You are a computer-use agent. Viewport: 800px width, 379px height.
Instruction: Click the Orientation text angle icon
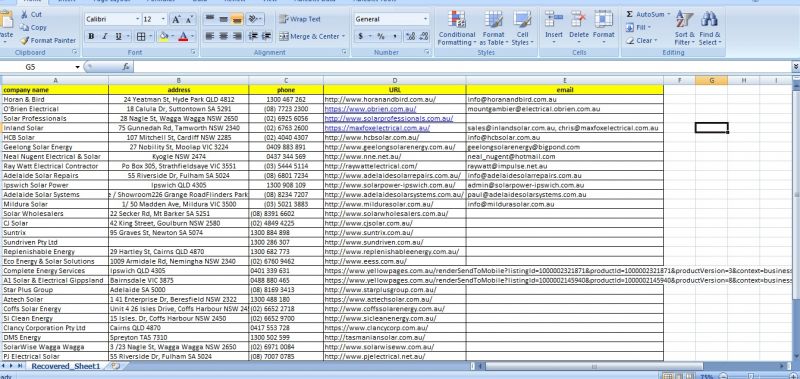253,19
